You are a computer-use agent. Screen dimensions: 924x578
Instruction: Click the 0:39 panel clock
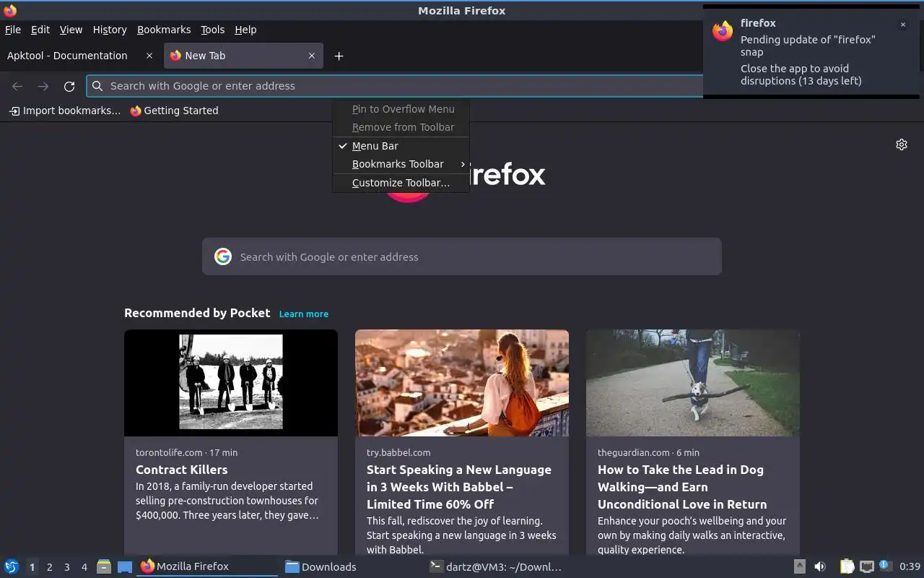point(910,566)
